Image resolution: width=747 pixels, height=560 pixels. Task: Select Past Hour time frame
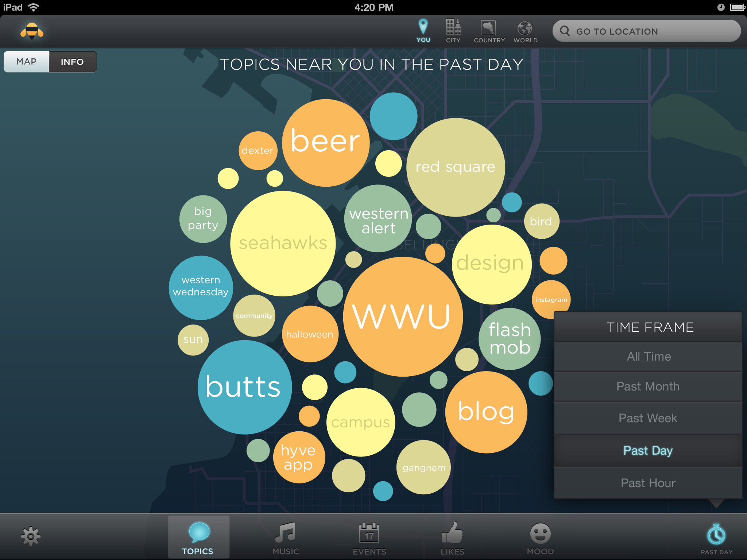pyautogui.click(x=648, y=483)
